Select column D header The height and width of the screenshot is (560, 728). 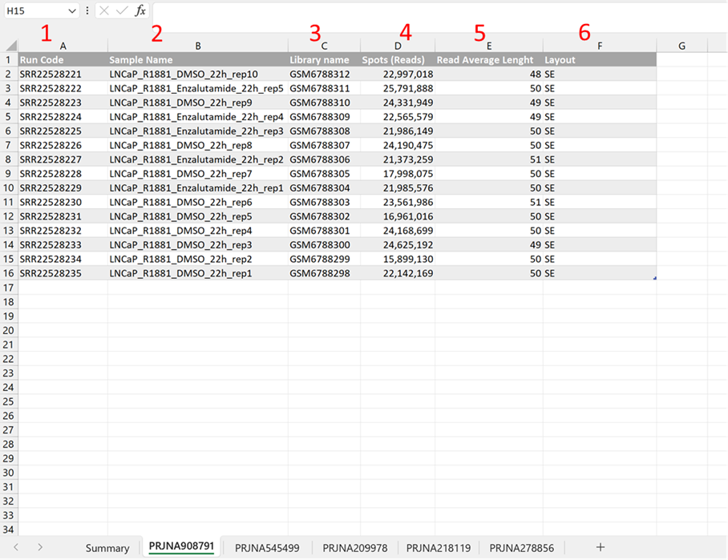pos(398,46)
